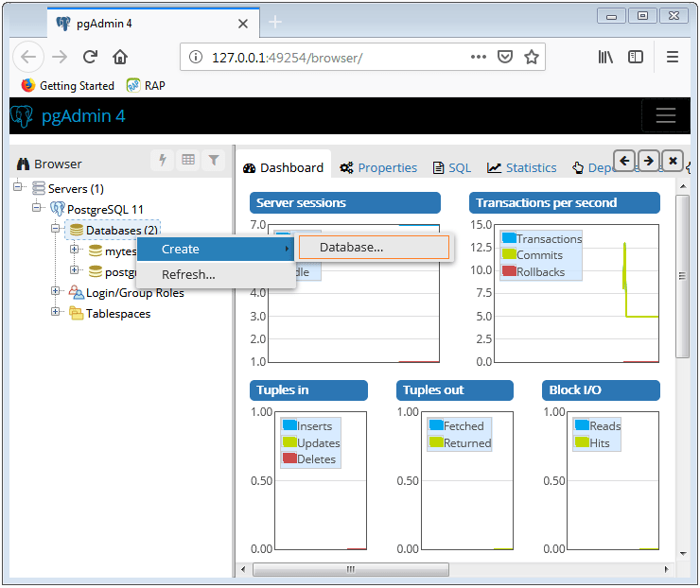
Task: Switch to the Properties tab
Action: click(378, 167)
